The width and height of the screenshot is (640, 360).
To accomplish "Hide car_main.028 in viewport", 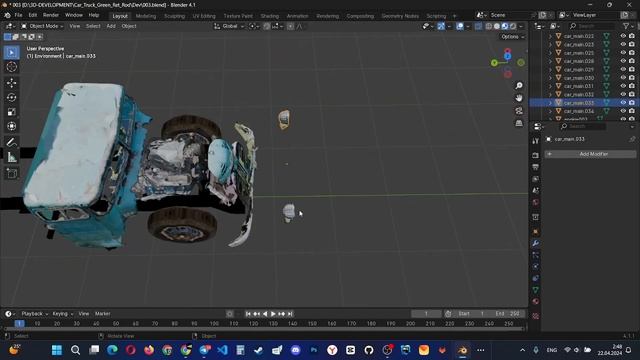I will 623,61.
